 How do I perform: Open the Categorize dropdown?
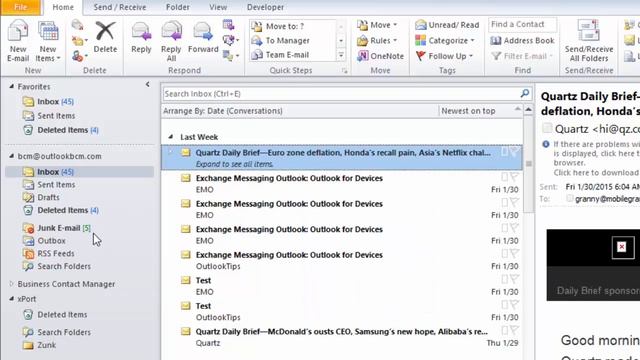[x=445, y=40]
